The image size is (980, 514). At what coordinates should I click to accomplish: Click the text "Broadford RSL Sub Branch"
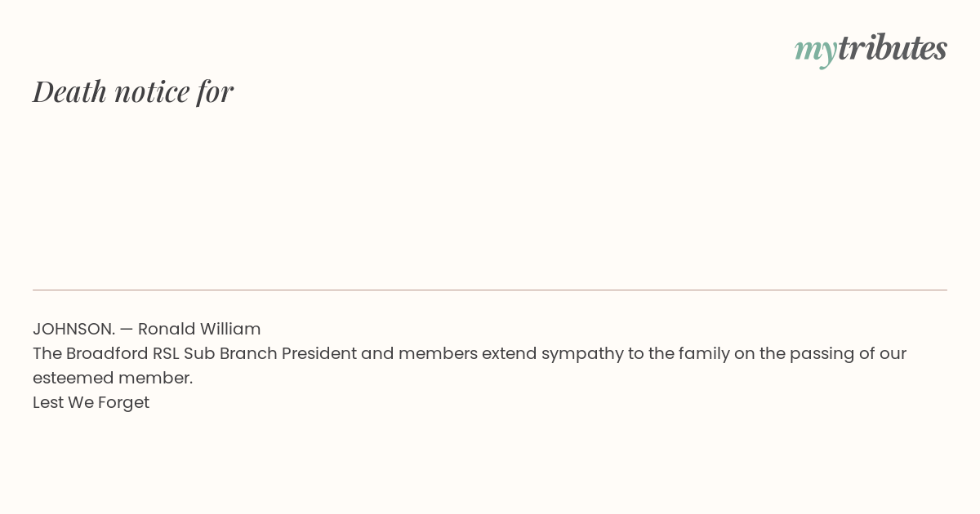click(x=171, y=353)
